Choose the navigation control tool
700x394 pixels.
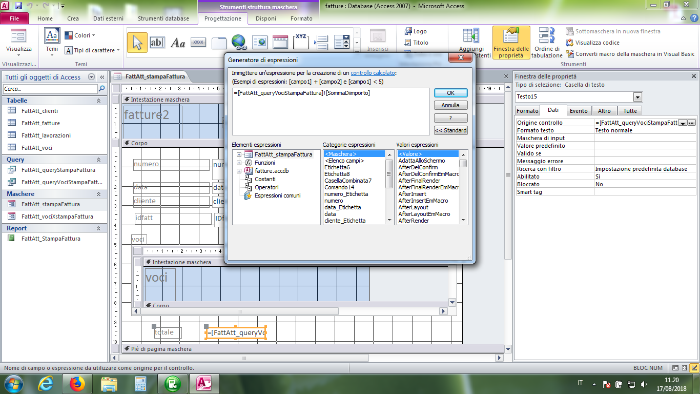tap(280, 43)
